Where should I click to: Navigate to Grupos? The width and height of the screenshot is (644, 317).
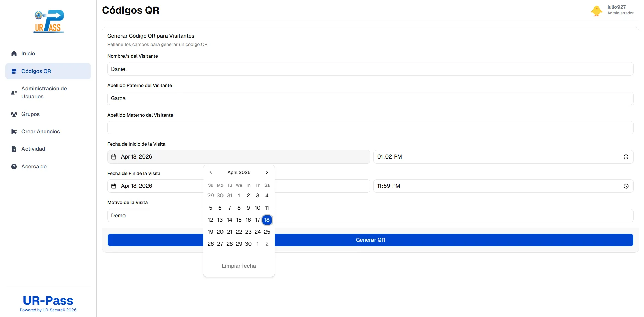coord(48,114)
